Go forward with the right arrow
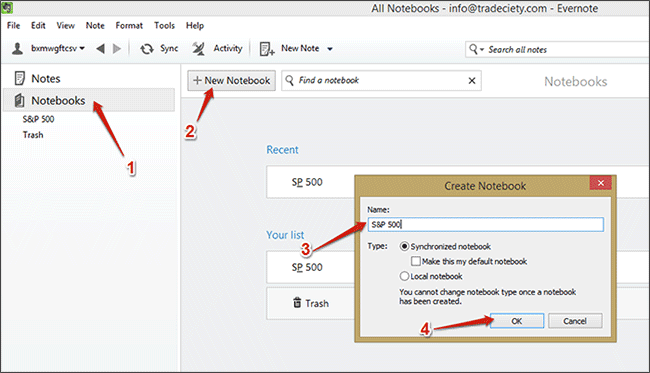The height and width of the screenshot is (373, 650). click(117, 49)
